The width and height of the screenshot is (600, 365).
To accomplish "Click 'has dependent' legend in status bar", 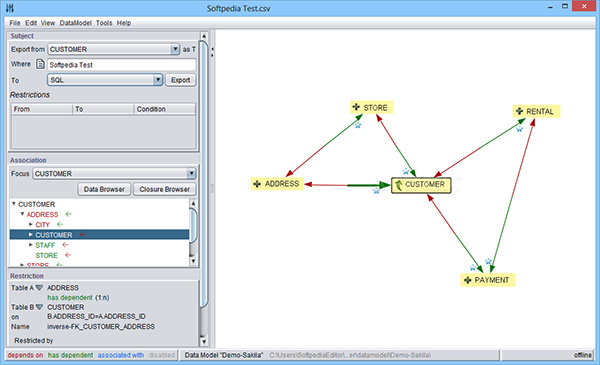I will [70, 355].
